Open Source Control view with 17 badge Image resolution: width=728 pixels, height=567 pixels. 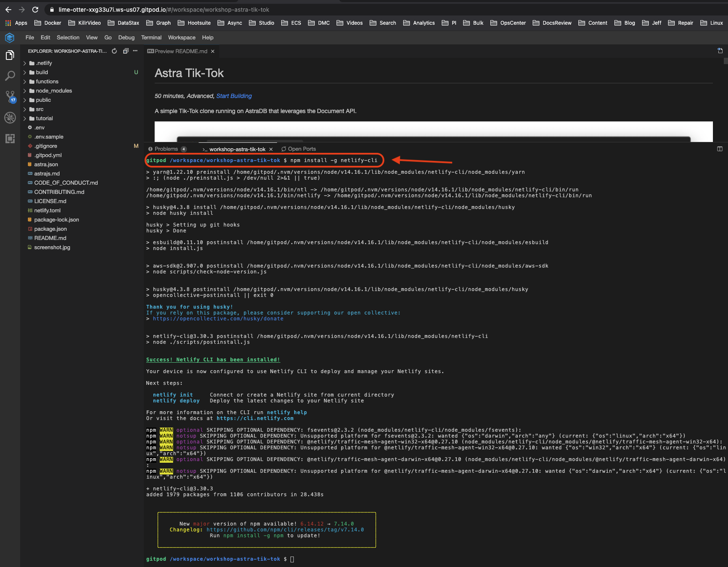click(x=10, y=97)
